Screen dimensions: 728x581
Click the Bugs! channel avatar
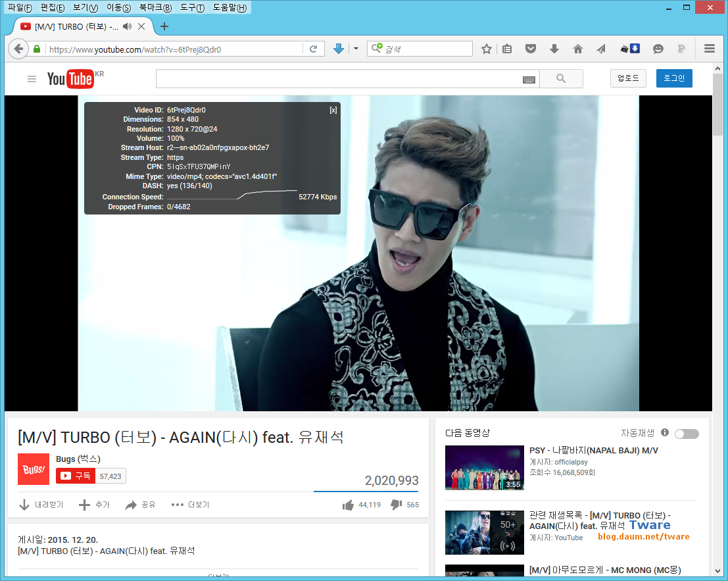(34, 469)
